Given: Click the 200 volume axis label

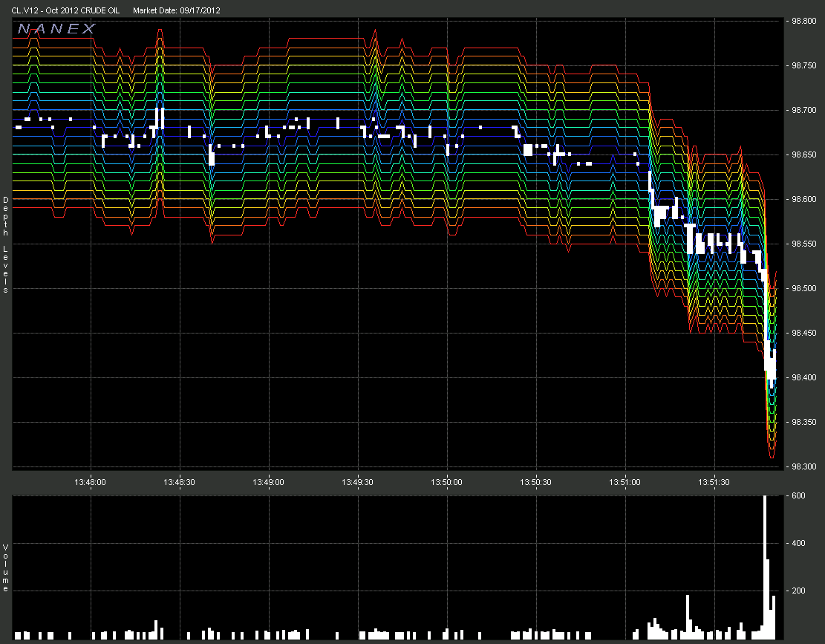Looking at the screenshot, I should (x=798, y=591).
